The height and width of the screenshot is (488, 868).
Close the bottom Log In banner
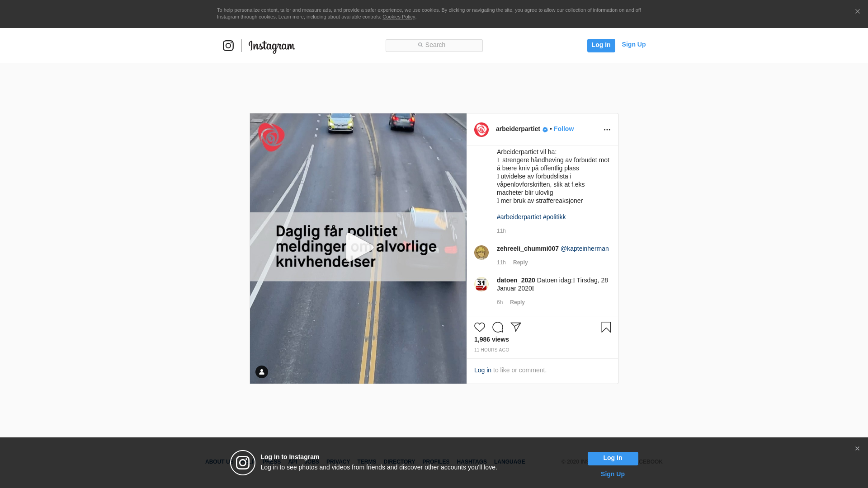click(857, 449)
